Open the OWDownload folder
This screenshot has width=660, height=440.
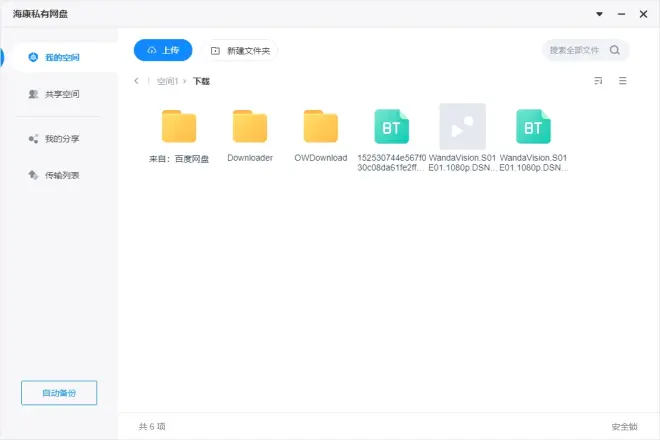tap(321, 127)
